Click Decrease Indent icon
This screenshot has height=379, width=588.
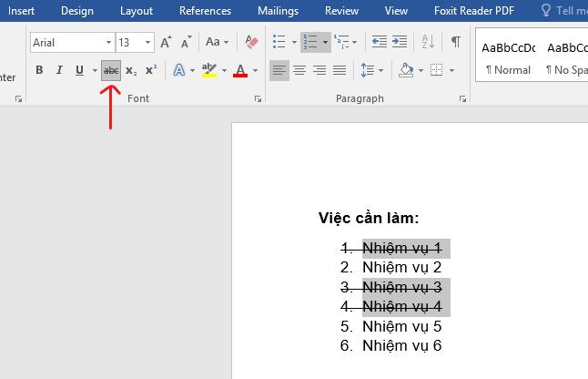[x=380, y=42]
